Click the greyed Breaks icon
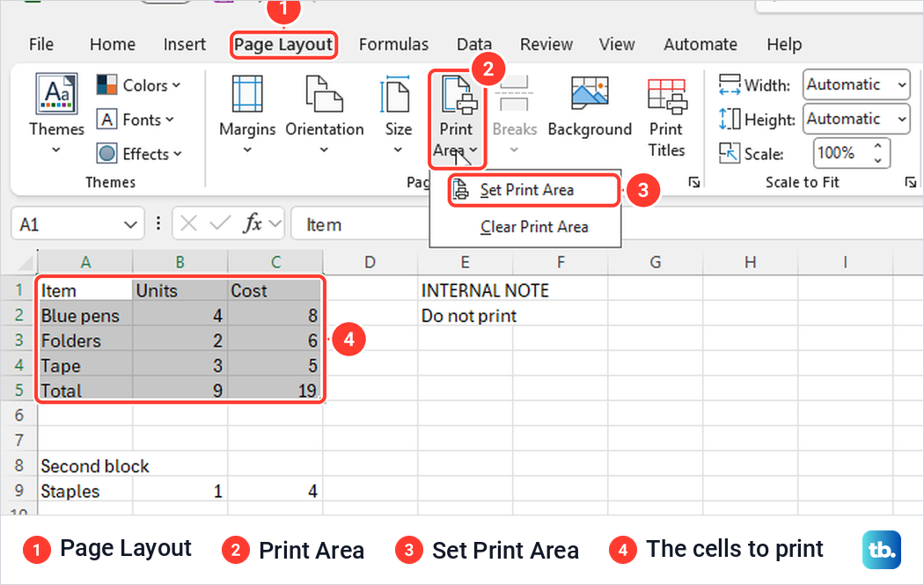The width and height of the screenshot is (924, 585). (514, 93)
